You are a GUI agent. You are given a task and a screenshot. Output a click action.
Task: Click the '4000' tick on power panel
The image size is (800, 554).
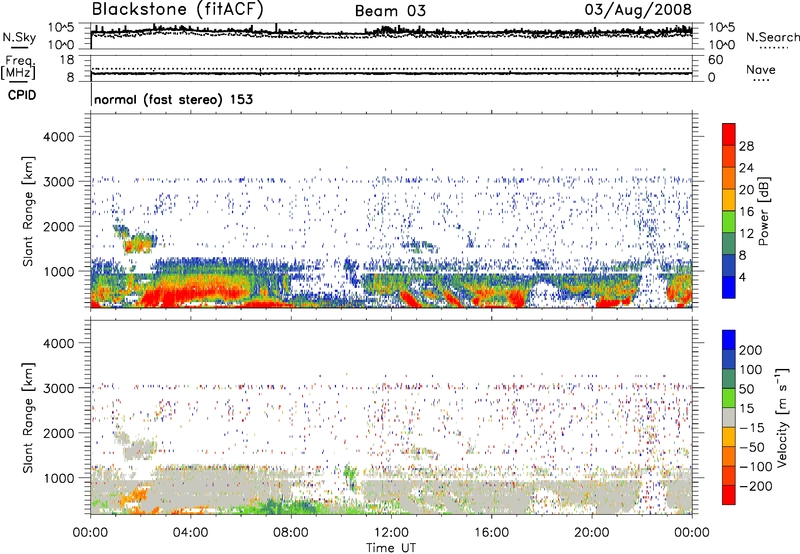[58, 137]
